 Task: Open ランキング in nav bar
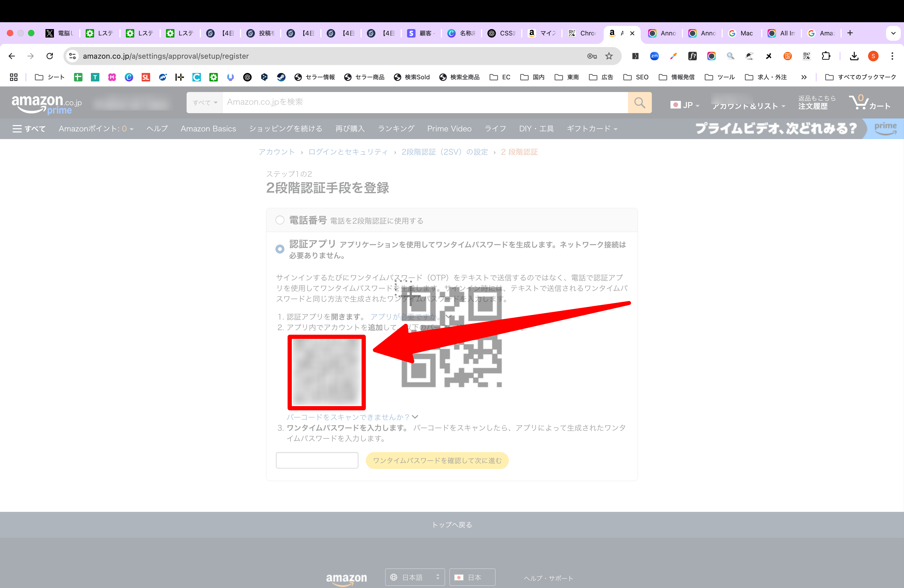click(x=396, y=129)
